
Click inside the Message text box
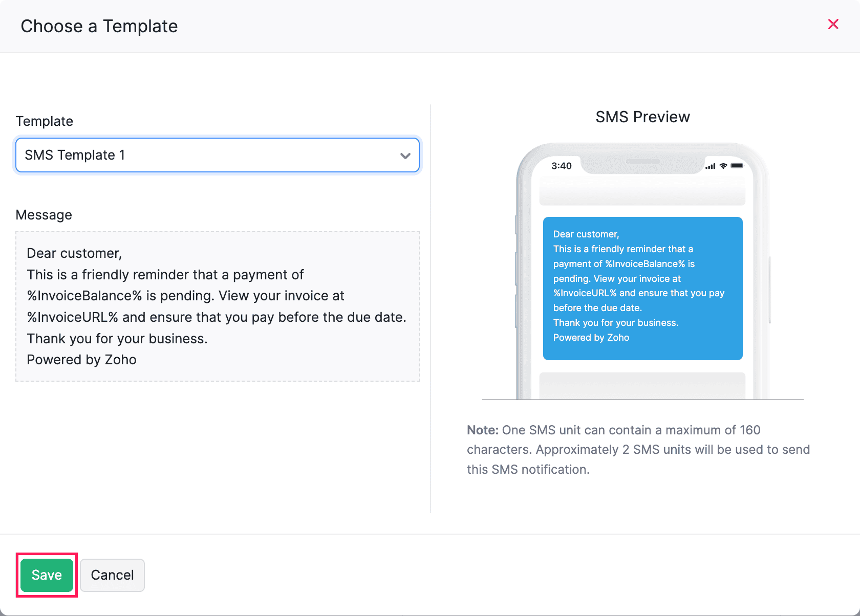pos(218,306)
